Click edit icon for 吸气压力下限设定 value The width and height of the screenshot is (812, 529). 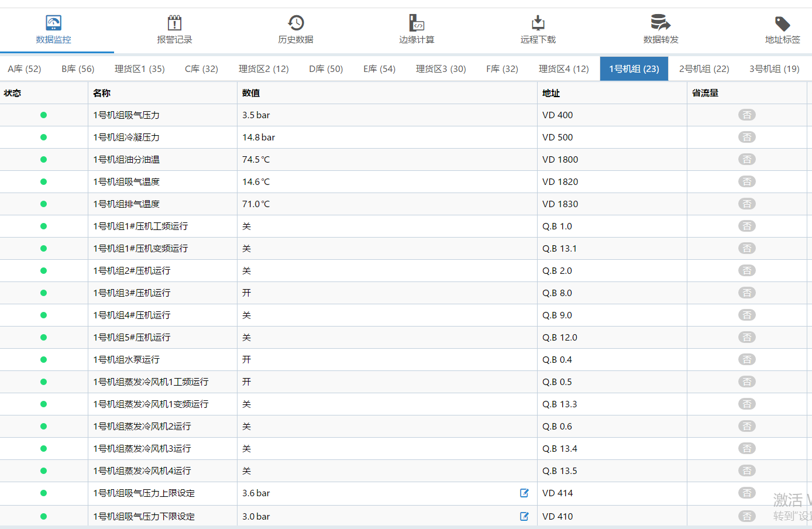point(524,516)
